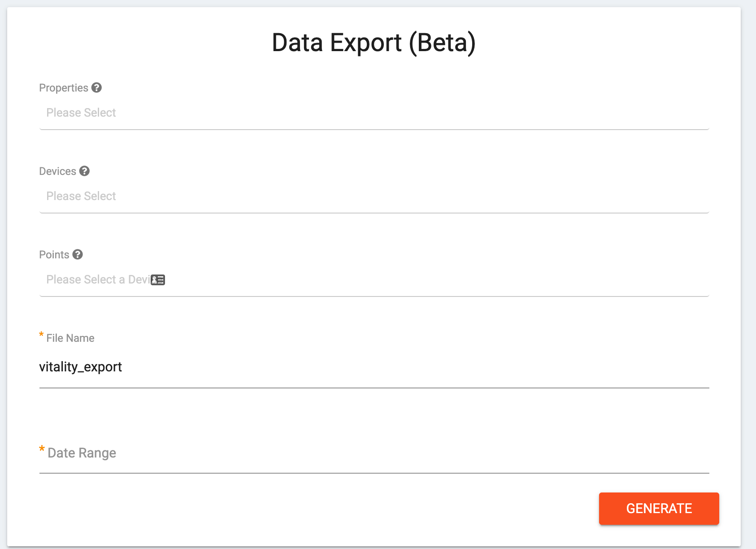Select the Devices Please Select placeholder
Viewport: 756px width, 549px height.
[81, 196]
